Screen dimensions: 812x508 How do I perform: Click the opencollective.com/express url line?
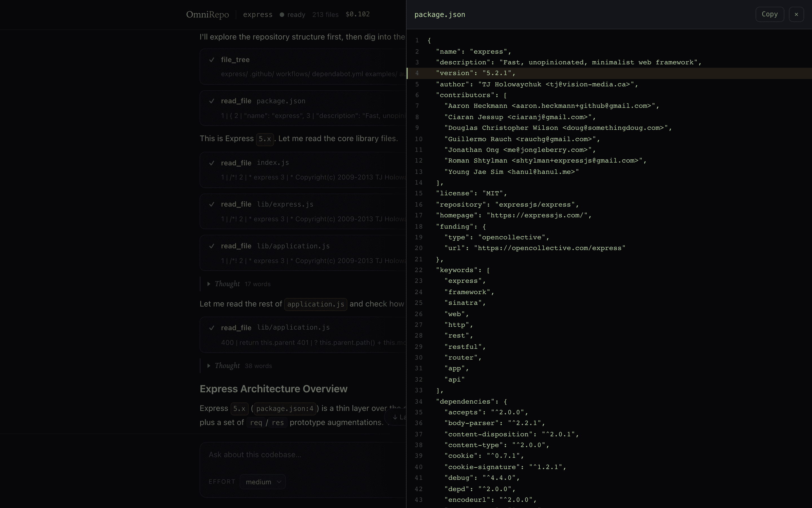click(609, 248)
